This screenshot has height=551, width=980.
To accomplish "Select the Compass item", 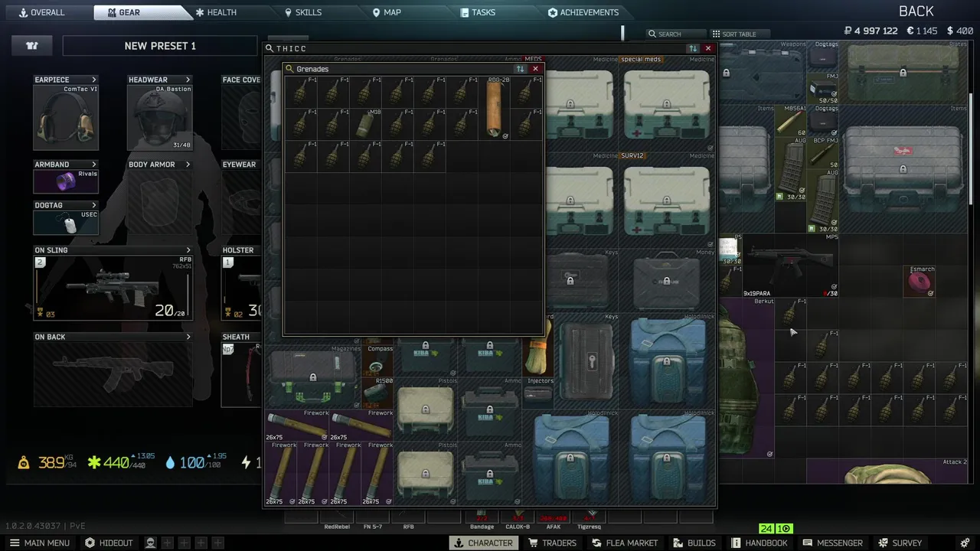I will [x=378, y=360].
